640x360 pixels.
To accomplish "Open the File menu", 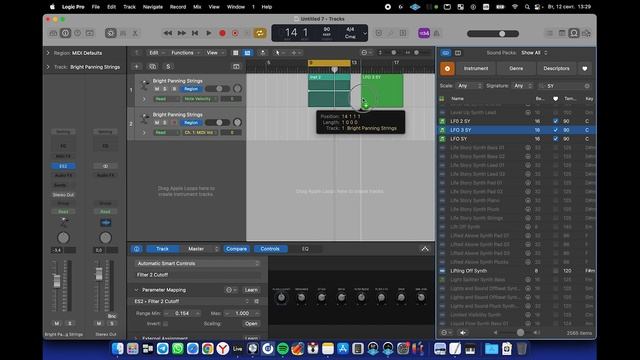I will click(96, 7).
